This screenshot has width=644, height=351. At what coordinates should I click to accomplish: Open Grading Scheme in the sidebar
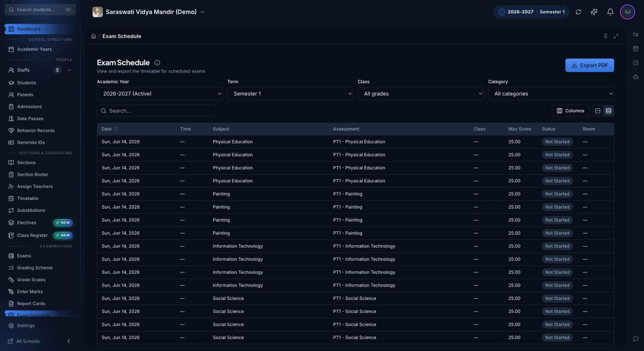(40, 268)
